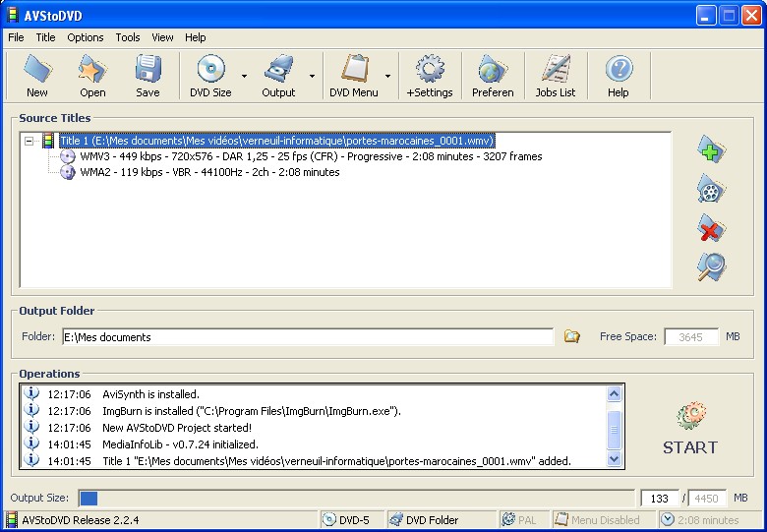Click the add title green plus icon
This screenshot has width=767, height=532.
coord(710,150)
